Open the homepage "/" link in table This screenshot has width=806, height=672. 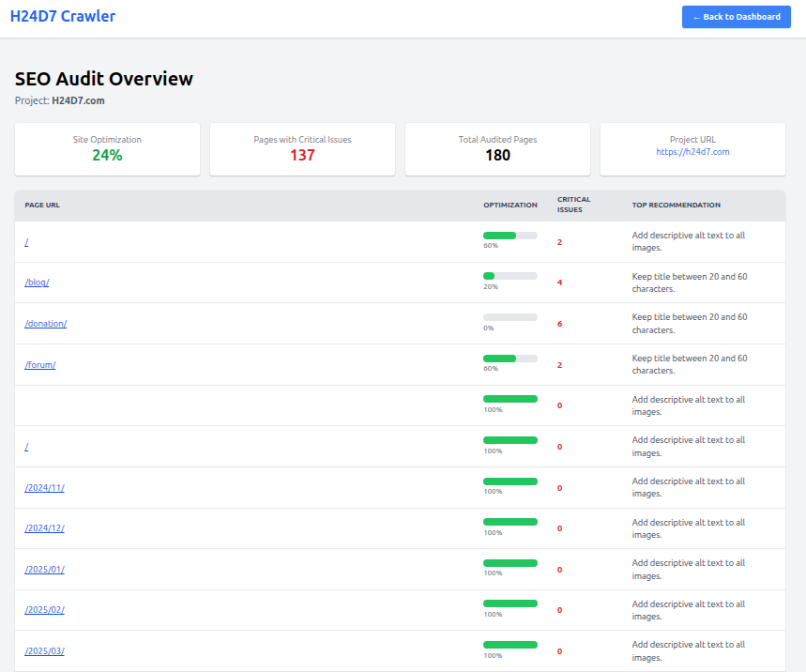(x=26, y=242)
